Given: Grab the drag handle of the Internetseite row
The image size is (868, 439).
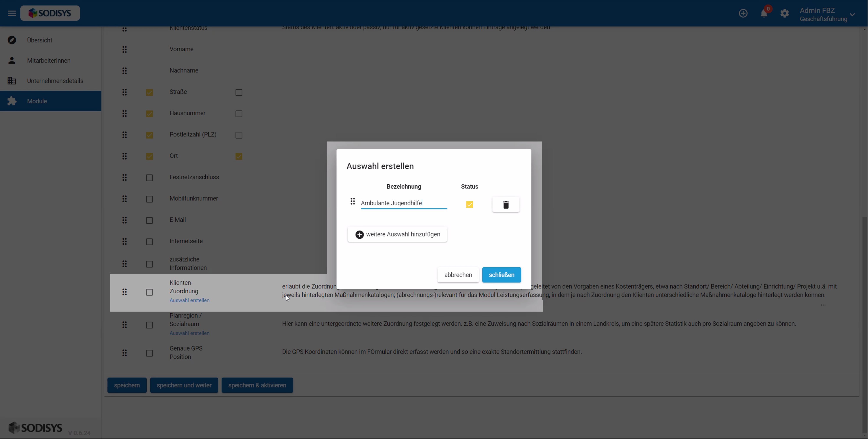Looking at the screenshot, I should [x=124, y=241].
